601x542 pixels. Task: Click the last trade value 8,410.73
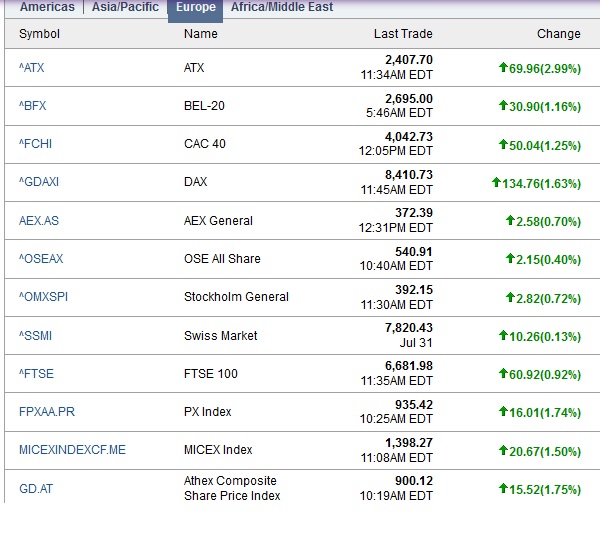(x=409, y=175)
